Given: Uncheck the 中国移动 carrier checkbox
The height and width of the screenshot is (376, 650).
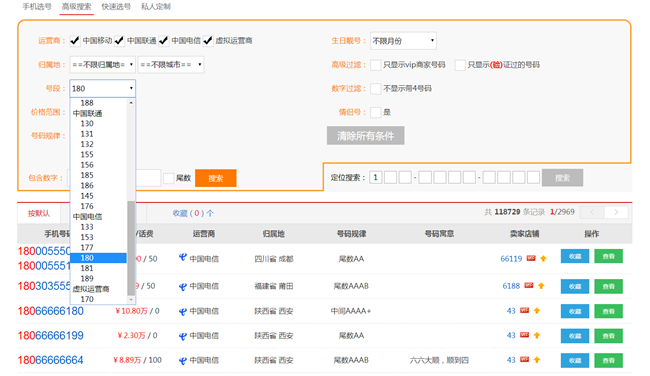Looking at the screenshot, I should click(75, 41).
